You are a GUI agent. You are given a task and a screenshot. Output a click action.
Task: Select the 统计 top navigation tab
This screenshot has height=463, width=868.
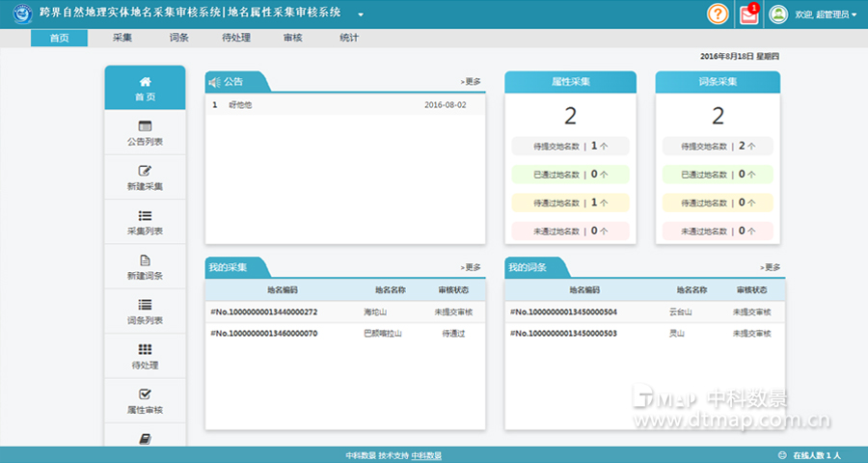pyautogui.click(x=349, y=38)
